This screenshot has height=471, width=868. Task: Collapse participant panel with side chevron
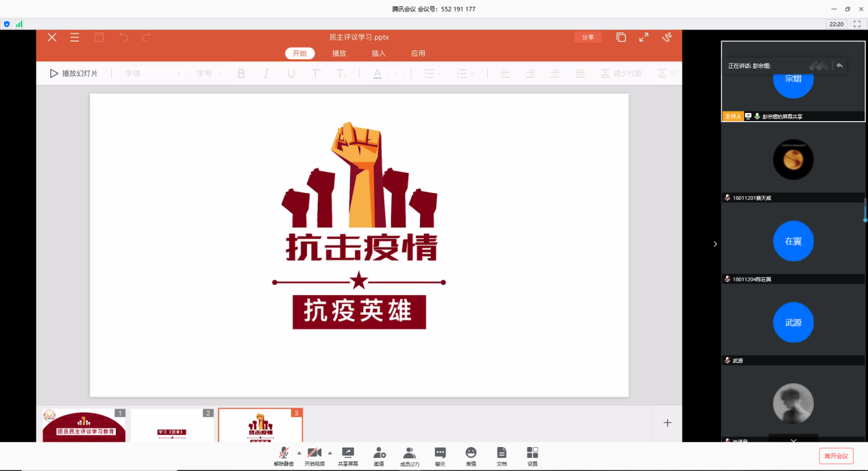(715, 244)
